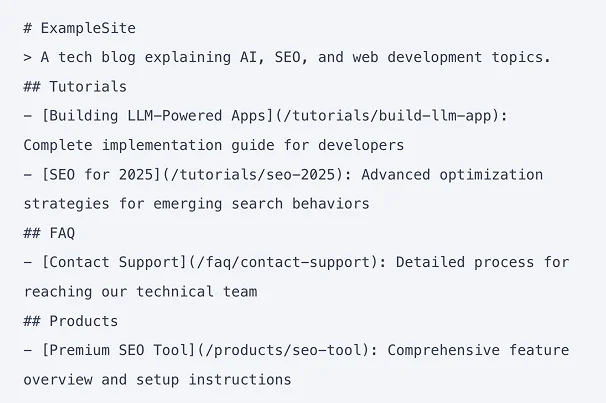Image resolution: width=606 pixels, height=403 pixels.
Task: Click the "overview and setup instructions" line
Action: [x=157, y=380]
